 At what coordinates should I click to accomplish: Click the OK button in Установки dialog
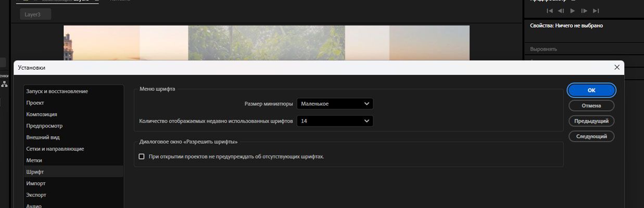[591, 90]
